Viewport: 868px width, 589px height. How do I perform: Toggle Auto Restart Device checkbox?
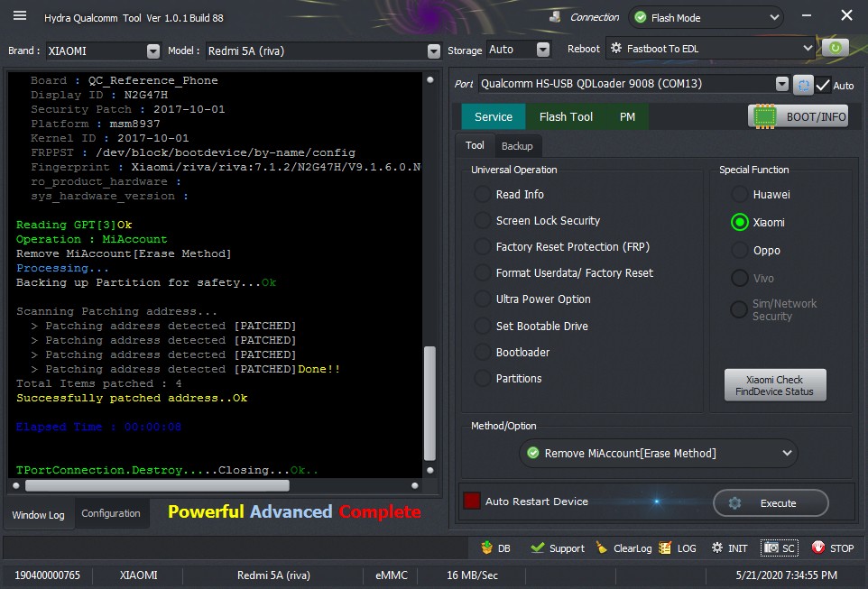point(472,501)
